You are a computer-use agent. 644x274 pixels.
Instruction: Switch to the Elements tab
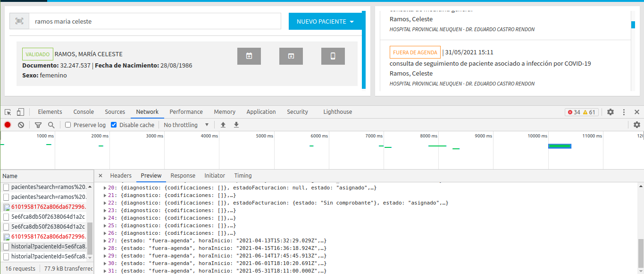(50, 112)
